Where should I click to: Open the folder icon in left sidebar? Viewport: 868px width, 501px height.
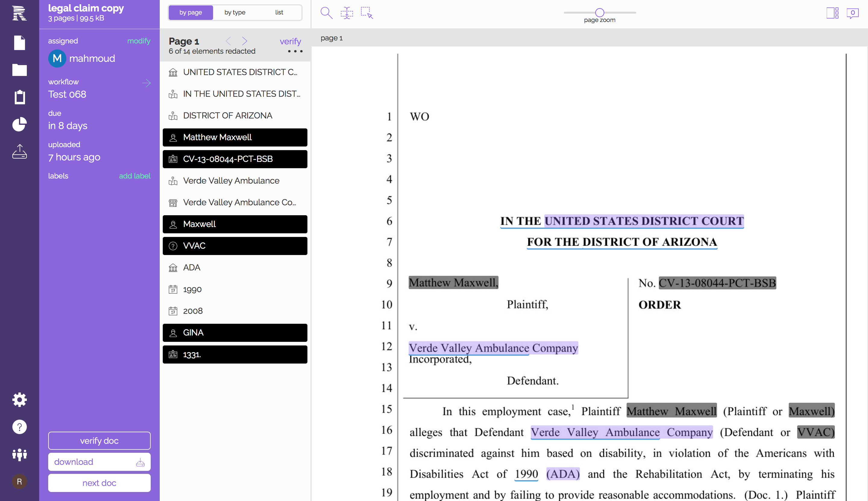coord(19,70)
